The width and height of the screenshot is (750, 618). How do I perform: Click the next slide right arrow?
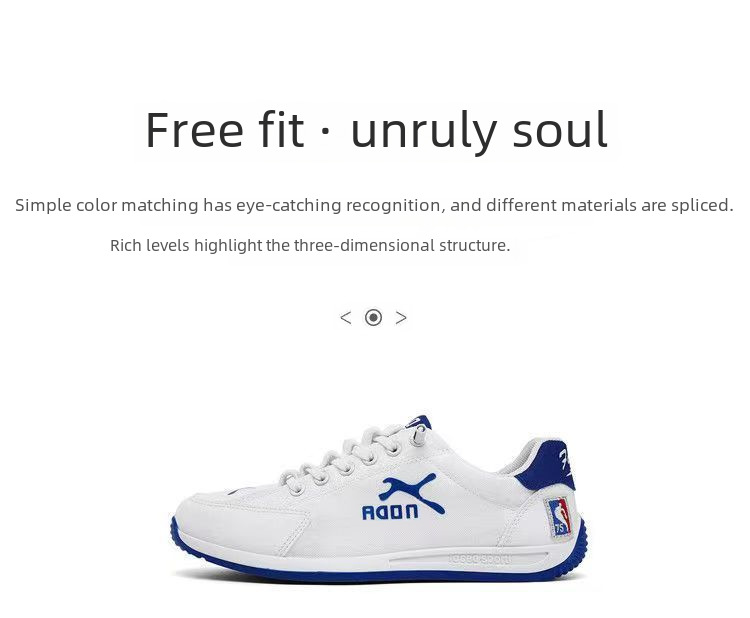[x=401, y=318]
